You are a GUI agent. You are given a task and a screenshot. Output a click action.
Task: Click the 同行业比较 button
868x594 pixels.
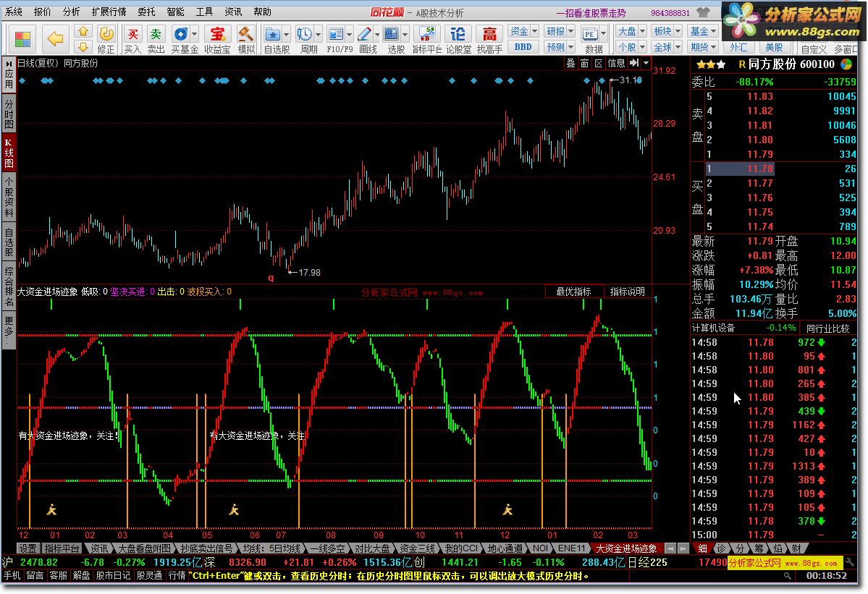827,328
